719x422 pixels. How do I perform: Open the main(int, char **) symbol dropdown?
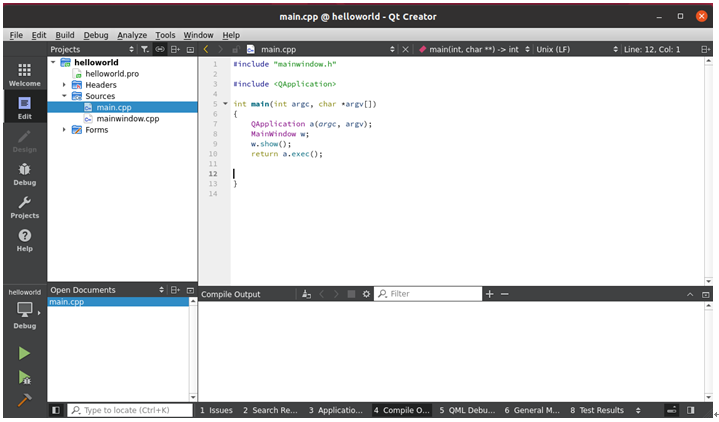(474, 49)
